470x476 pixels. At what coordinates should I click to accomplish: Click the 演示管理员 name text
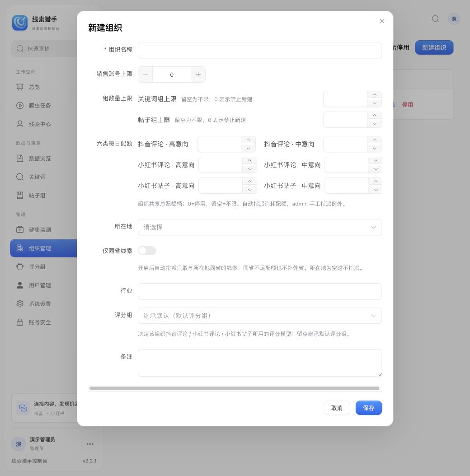click(x=42, y=439)
